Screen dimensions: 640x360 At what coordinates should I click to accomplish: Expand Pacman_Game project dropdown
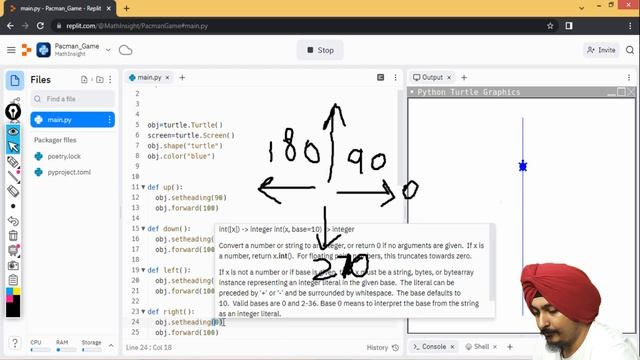coord(108,50)
